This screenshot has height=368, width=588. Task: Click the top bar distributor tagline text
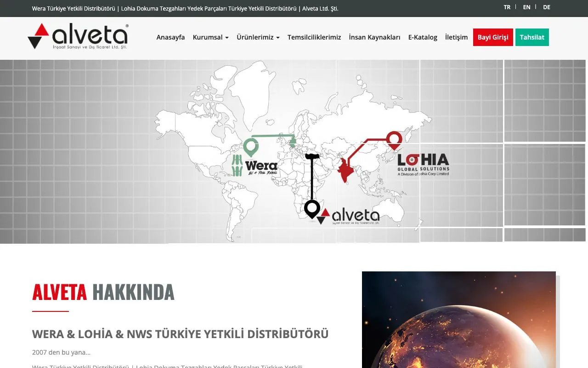tap(185, 8)
